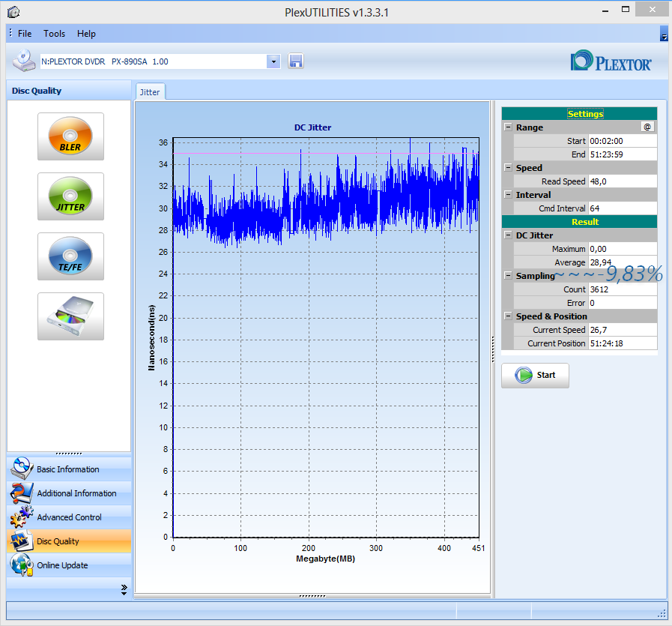672x626 pixels.
Task: Edit the Range End value 51:23:59
Action: click(x=623, y=154)
